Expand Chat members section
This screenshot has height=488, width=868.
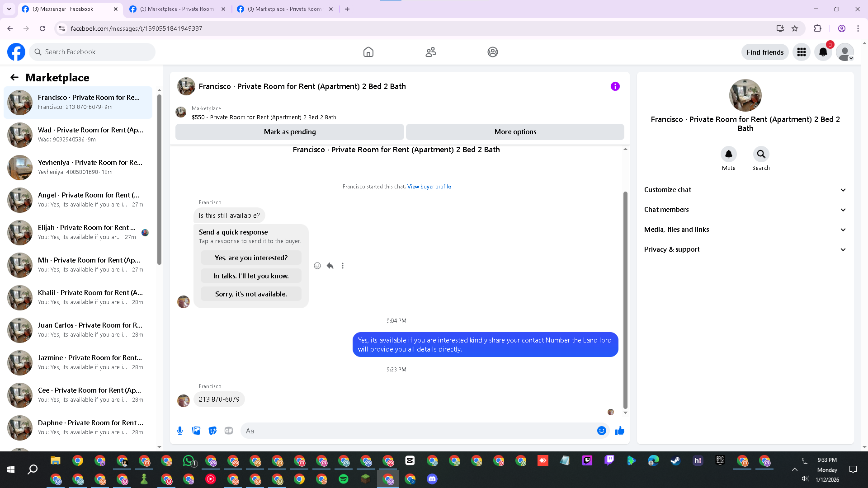point(745,210)
